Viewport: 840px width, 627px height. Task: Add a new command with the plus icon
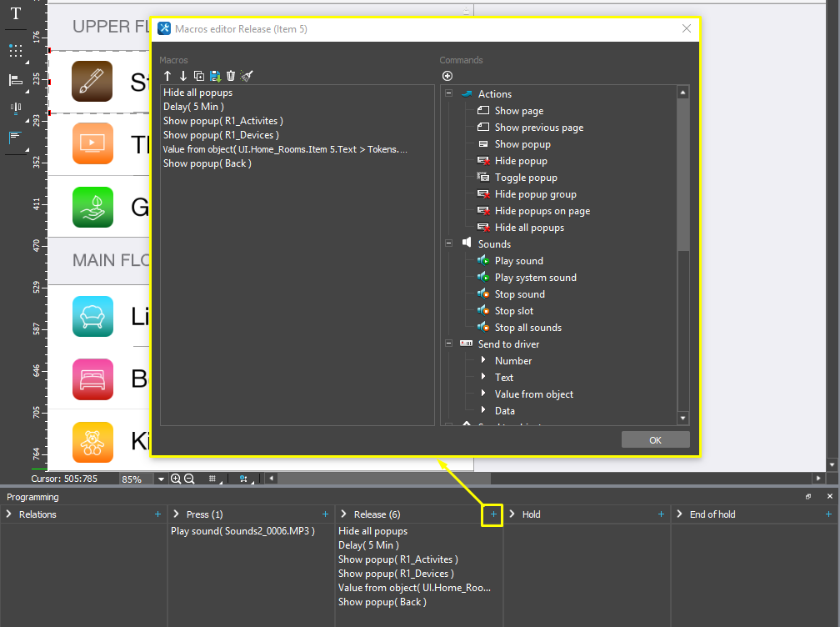[x=447, y=75]
